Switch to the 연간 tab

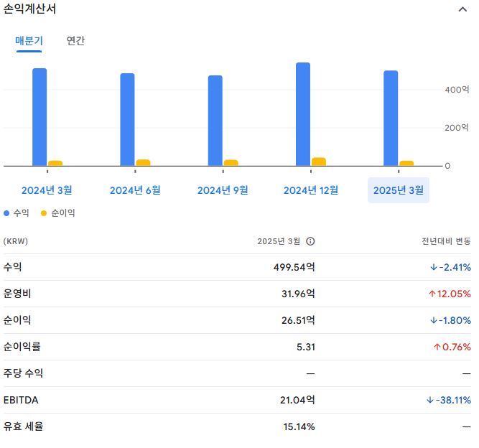pos(75,41)
